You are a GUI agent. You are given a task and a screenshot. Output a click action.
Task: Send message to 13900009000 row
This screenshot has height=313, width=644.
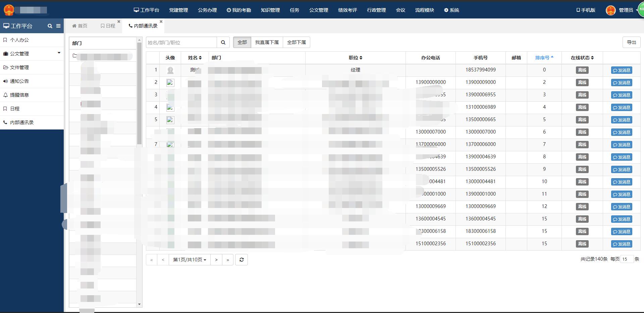pyautogui.click(x=622, y=83)
